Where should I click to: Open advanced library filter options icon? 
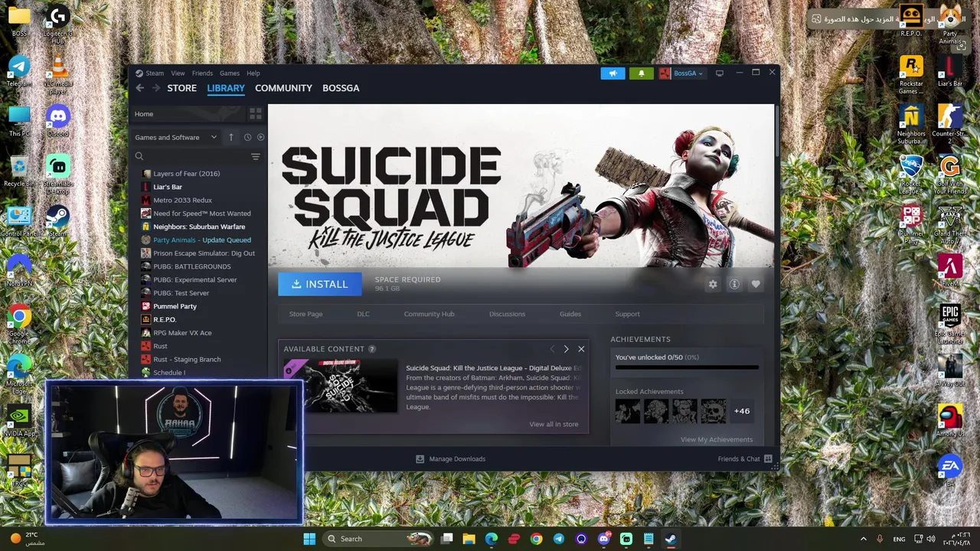pyautogui.click(x=256, y=156)
